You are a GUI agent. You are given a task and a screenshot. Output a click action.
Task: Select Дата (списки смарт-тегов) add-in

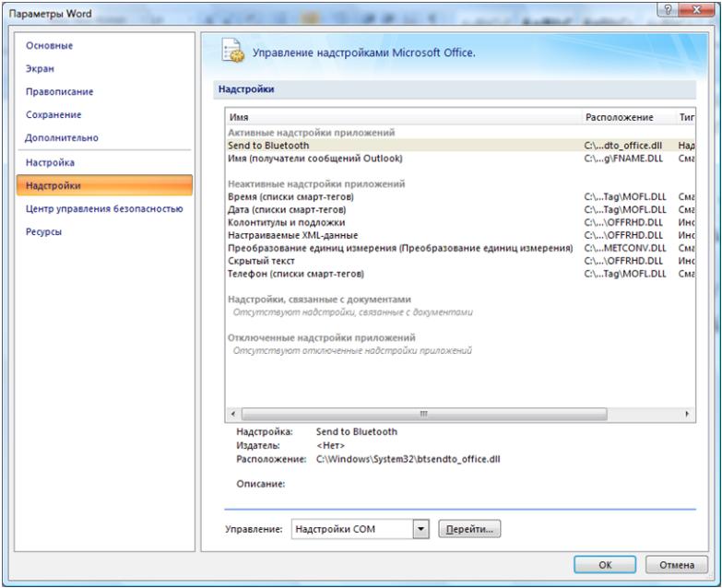click(x=460, y=210)
